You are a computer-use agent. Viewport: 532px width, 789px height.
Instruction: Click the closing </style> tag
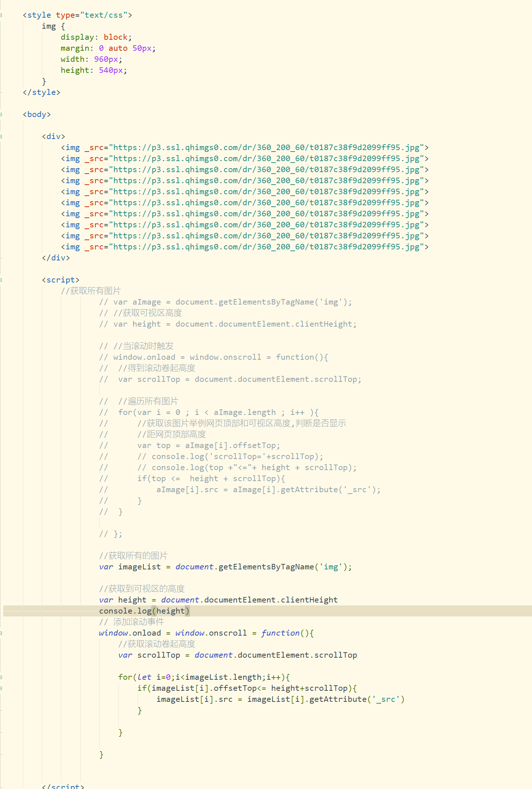tap(42, 92)
